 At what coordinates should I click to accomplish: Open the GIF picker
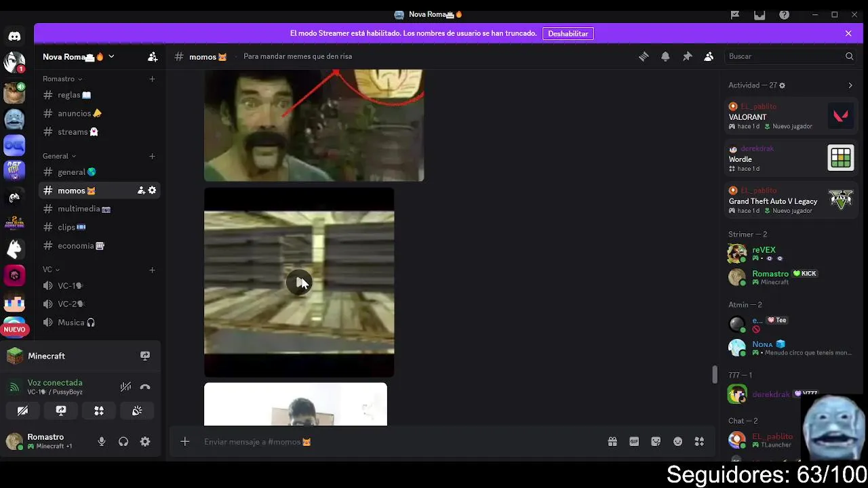pyautogui.click(x=634, y=442)
